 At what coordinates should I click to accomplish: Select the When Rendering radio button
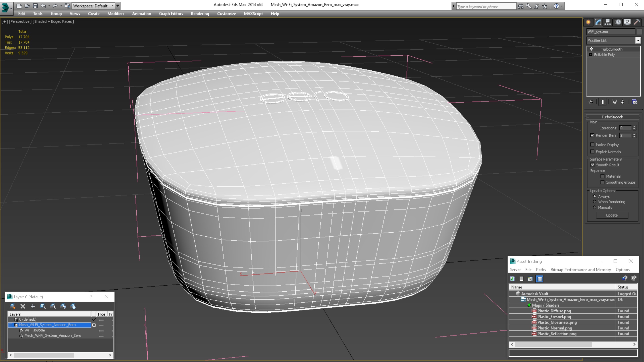[x=595, y=202]
